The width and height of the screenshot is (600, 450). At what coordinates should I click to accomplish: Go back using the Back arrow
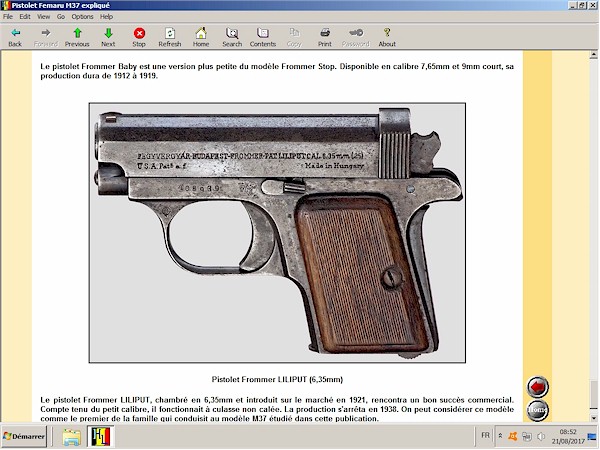[15, 37]
